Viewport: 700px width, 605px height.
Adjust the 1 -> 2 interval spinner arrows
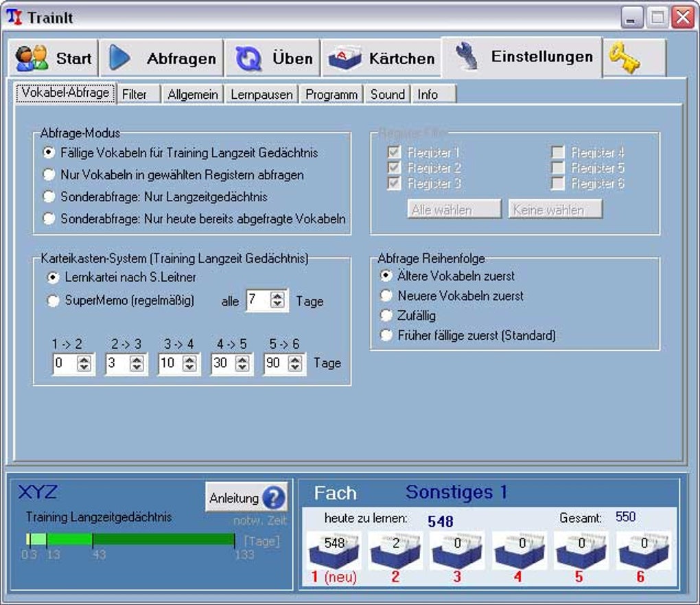(84, 363)
